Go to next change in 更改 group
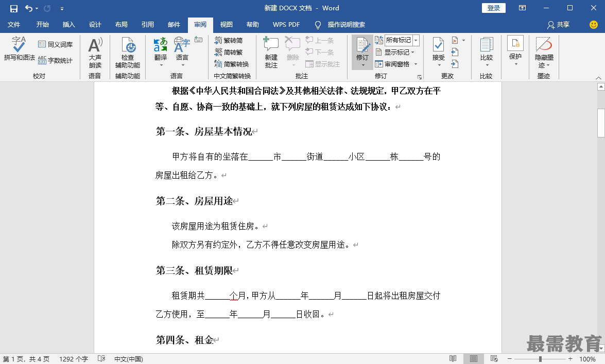Image resolution: width=605 pixels, height=364 pixels. (455, 64)
